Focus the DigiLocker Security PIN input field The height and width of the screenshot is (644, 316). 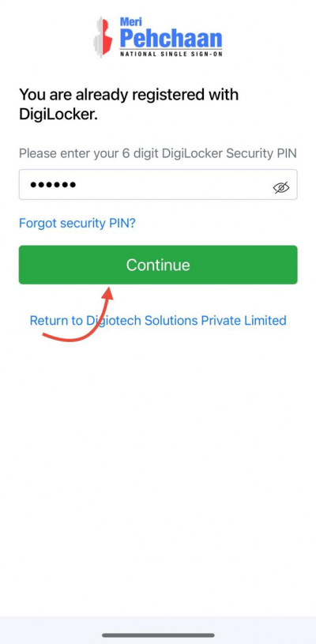tap(158, 185)
